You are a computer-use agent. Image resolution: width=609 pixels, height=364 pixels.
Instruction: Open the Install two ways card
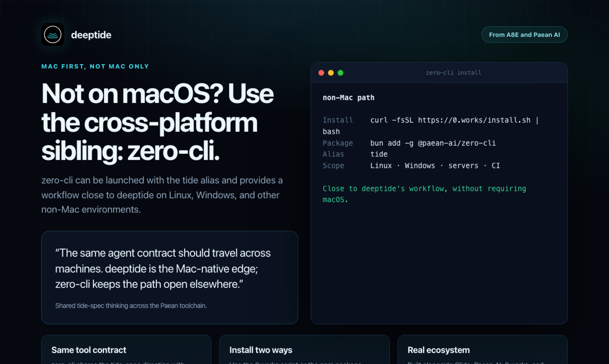pyautogui.click(x=304, y=350)
